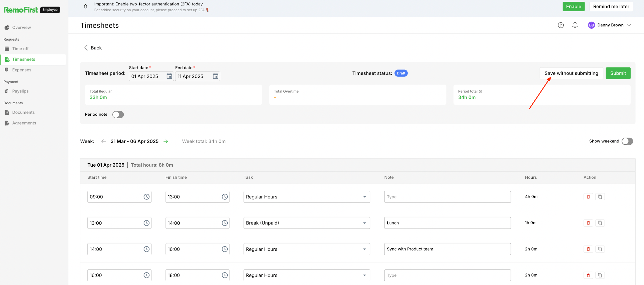Delete the Lunch break entry
644x285 pixels.
coord(588,223)
